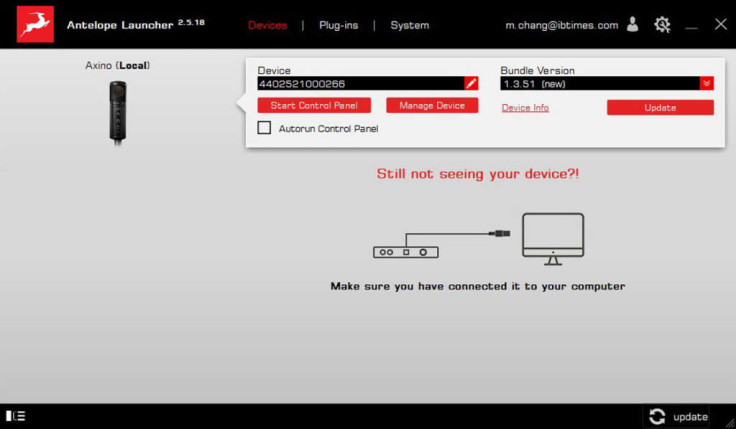The height and width of the screenshot is (429, 736).
Task: Toggle the sidebar panel icon at bottom left
Action: (15, 416)
